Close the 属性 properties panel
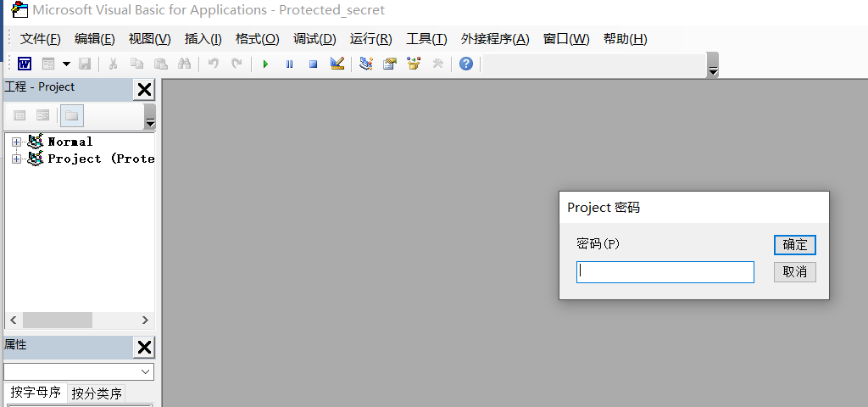Image resolution: width=868 pixels, height=407 pixels. click(x=144, y=347)
